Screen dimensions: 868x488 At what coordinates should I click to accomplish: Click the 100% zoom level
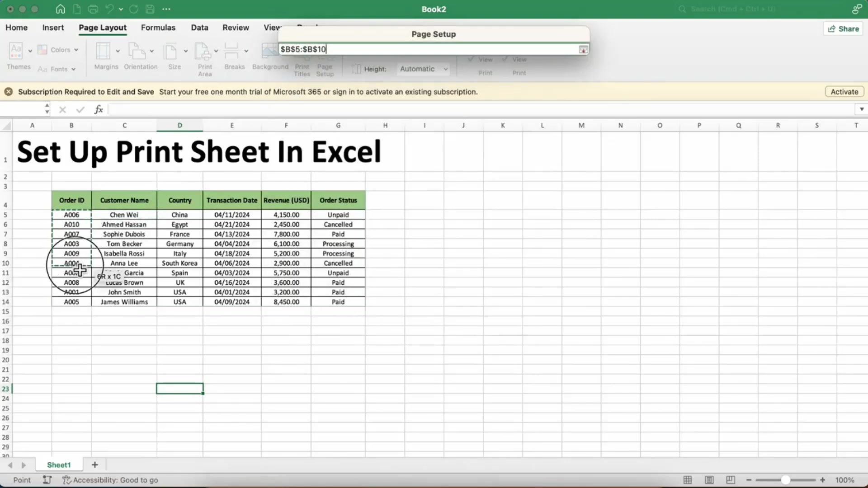844,480
